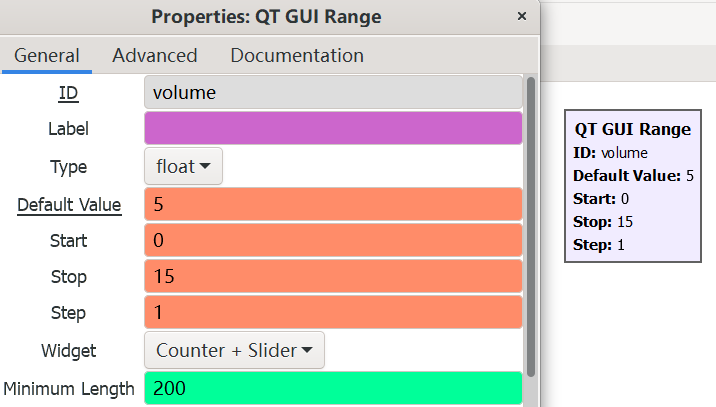Focus the empty purple Label field

333,129
